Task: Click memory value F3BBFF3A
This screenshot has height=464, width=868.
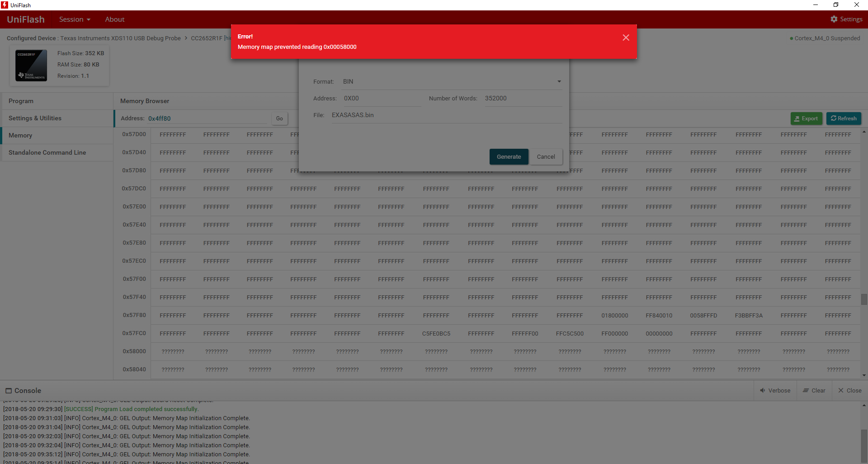Action: click(x=749, y=315)
